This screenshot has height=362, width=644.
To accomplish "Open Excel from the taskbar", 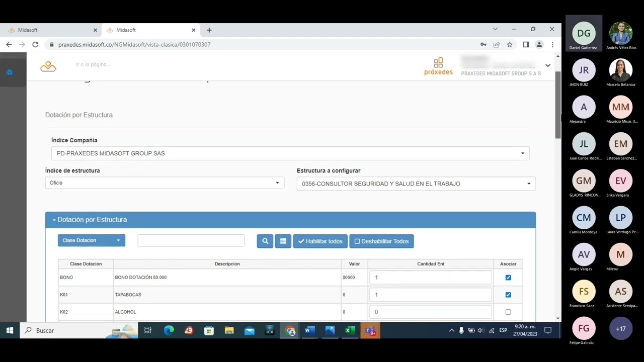I will (350, 330).
